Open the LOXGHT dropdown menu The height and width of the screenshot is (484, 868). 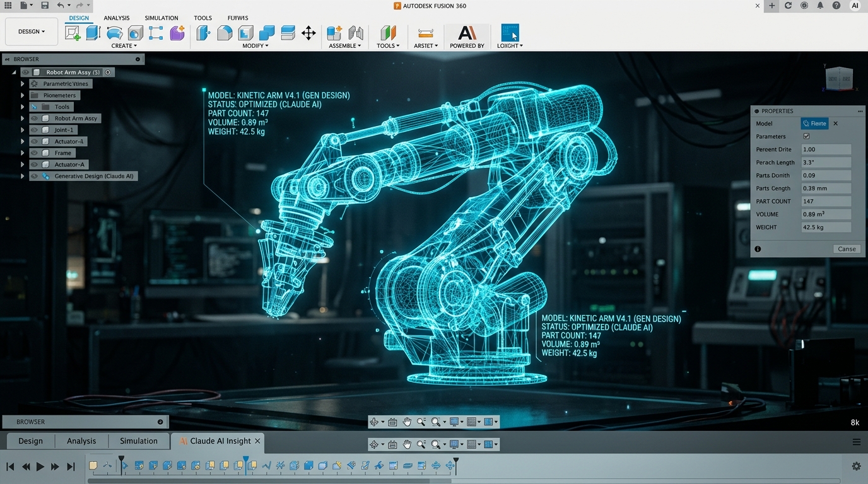510,46
